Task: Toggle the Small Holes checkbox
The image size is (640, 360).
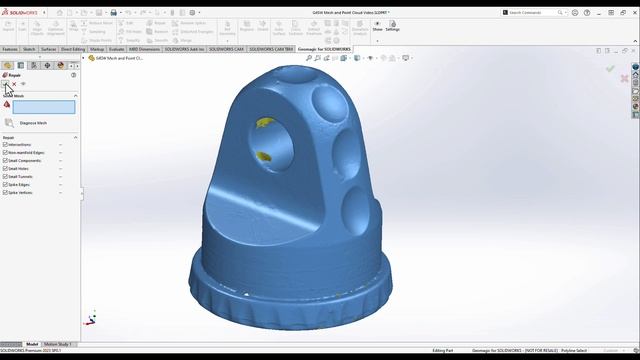Action: (5, 168)
